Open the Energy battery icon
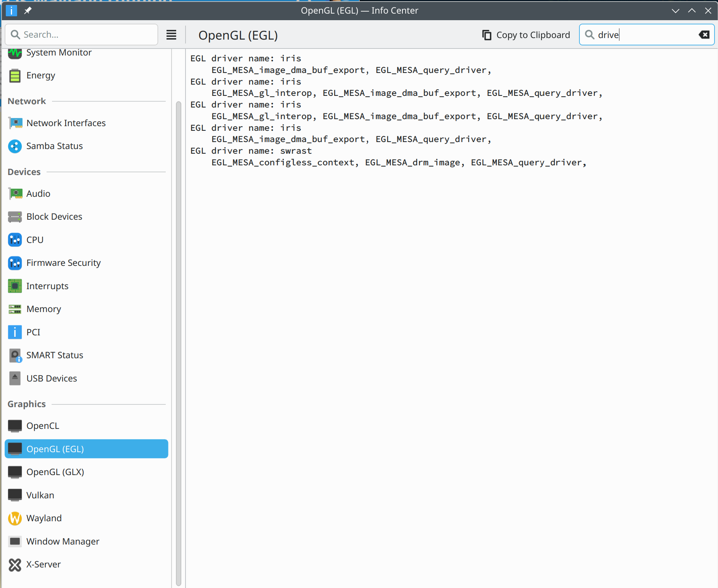This screenshot has height=588, width=718. 15,76
